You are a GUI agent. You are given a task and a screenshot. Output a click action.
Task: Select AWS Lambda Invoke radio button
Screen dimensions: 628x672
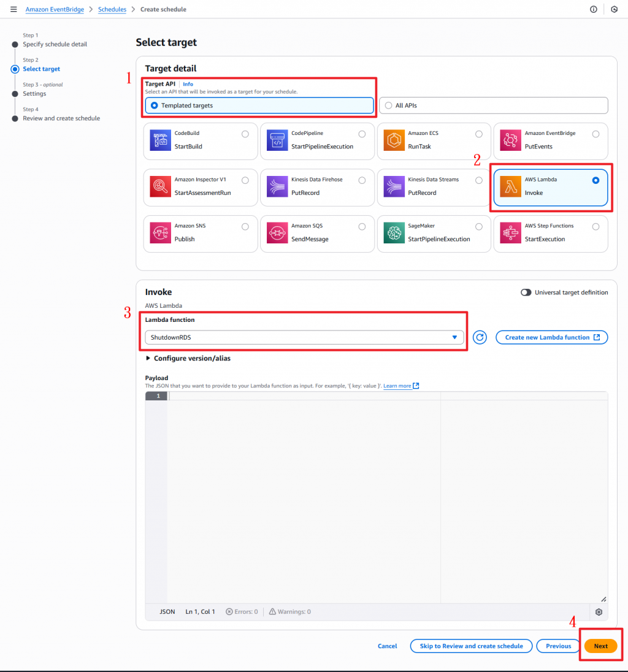[596, 180]
